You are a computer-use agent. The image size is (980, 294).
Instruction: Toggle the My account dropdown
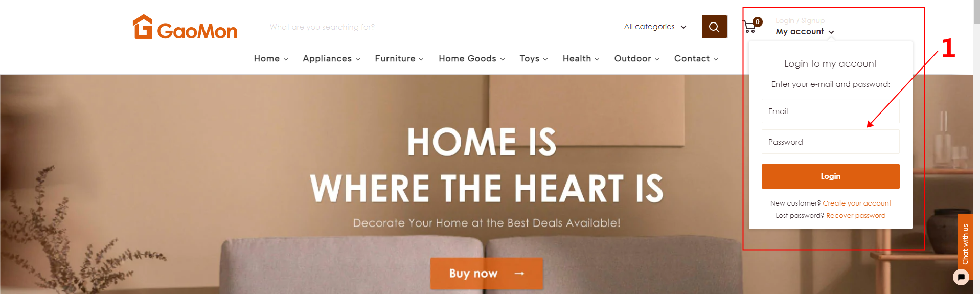coord(805,32)
